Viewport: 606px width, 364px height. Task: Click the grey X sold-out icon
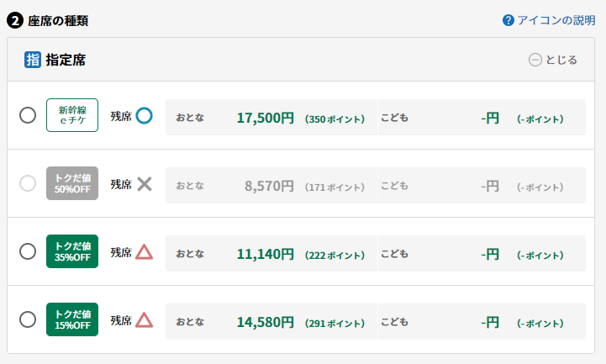point(145,184)
